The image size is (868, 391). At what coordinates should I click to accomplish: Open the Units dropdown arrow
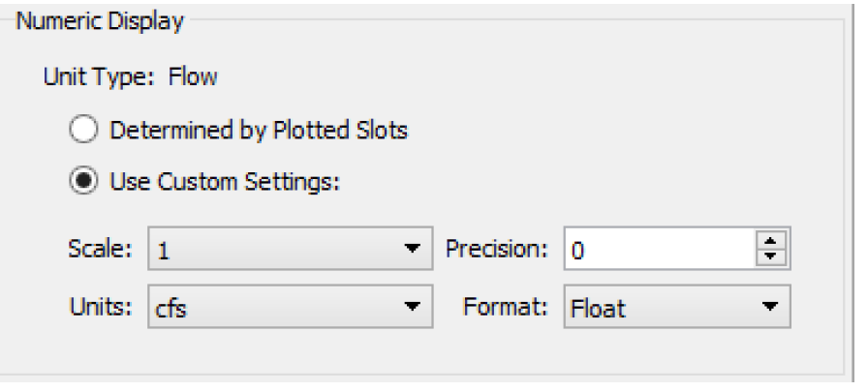(x=413, y=308)
